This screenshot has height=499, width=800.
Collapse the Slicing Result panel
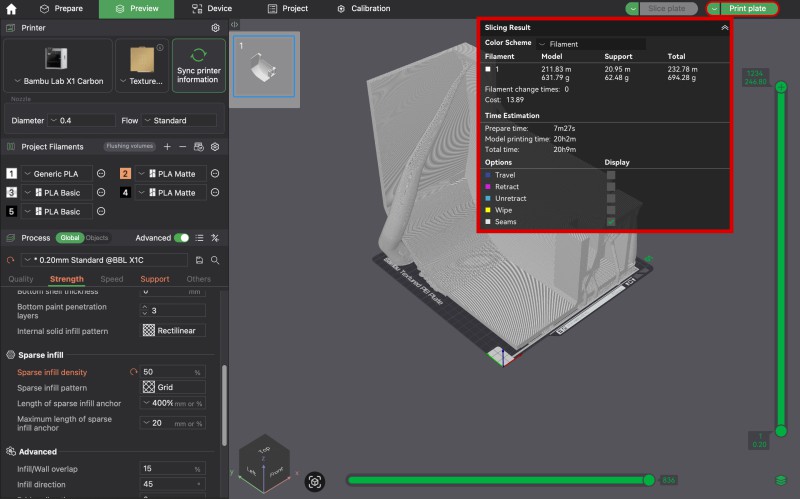[724, 28]
